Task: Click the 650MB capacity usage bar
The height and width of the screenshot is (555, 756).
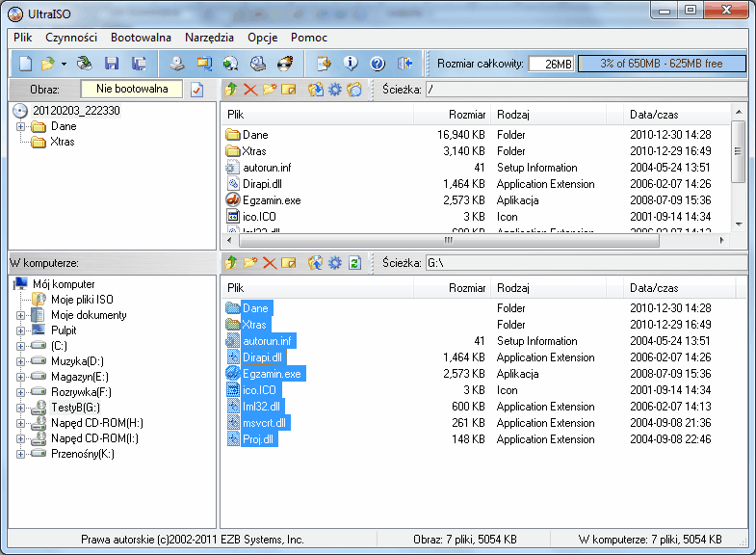Action: click(x=661, y=64)
